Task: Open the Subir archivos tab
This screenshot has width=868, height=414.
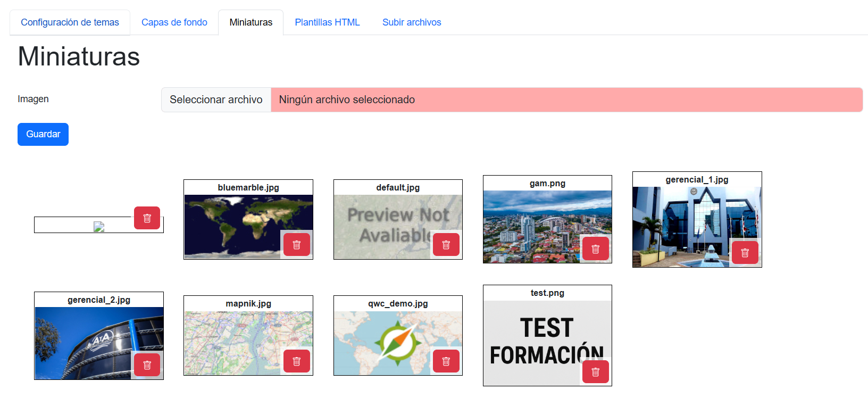Action: [x=412, y=22]
